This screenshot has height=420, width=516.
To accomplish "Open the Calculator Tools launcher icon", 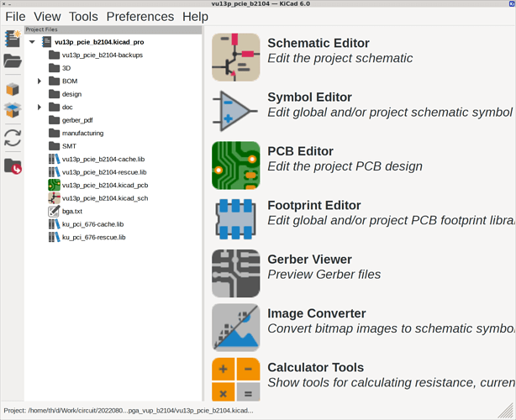I will [235, 380].
